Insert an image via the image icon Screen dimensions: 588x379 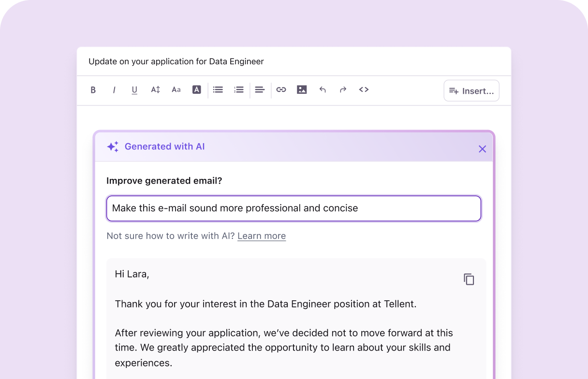pyautogui.click(x=302, y=89)
